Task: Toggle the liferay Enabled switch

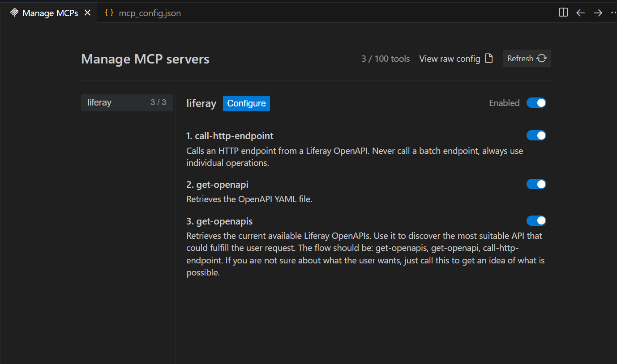Action: [536, 103]
